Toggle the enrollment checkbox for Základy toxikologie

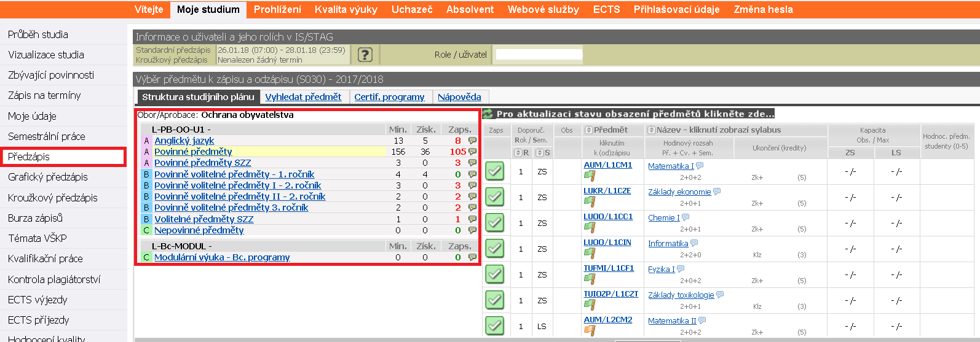(x=495, y=300)
